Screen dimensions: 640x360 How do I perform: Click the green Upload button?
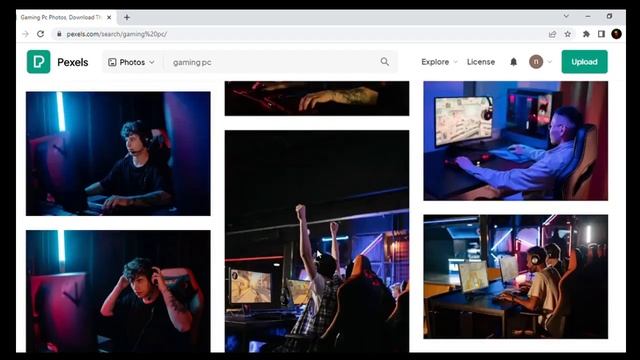(584, 62)
